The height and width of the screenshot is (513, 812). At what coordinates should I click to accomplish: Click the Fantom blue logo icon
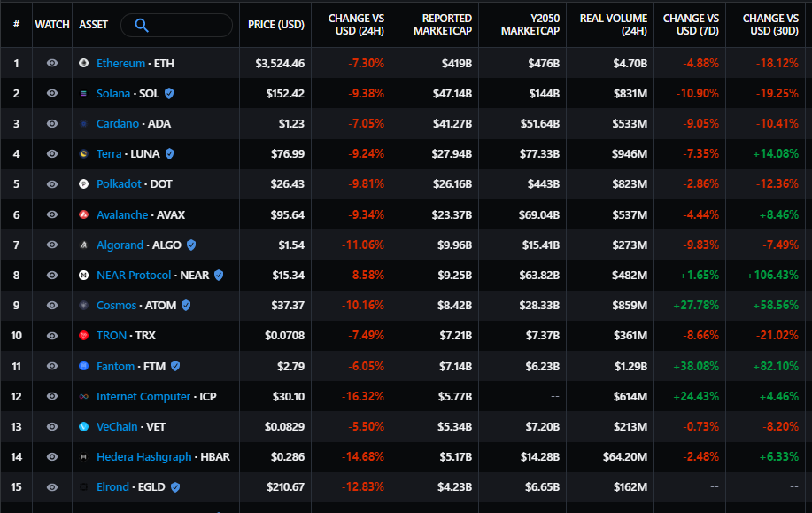[x=83, y=366]
